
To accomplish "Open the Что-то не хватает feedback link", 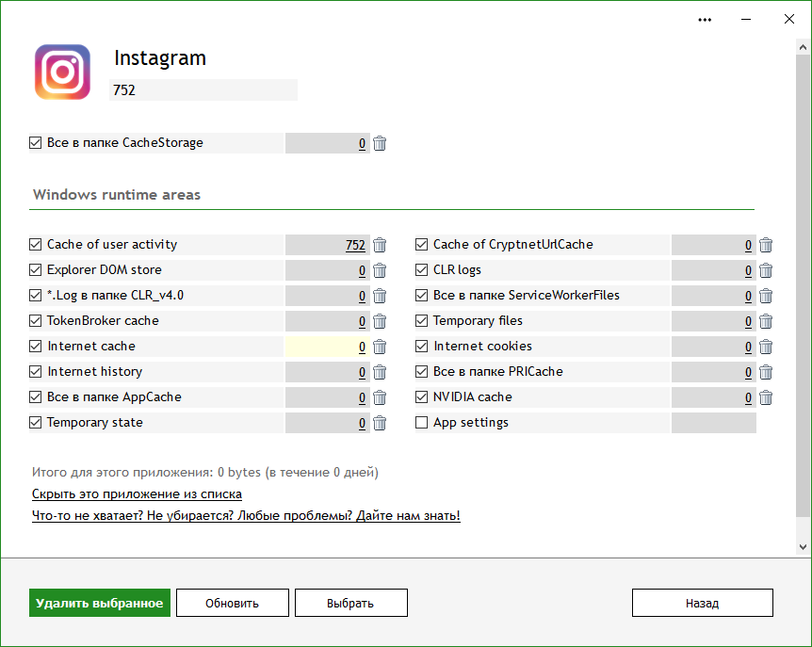I will [246, 515].
